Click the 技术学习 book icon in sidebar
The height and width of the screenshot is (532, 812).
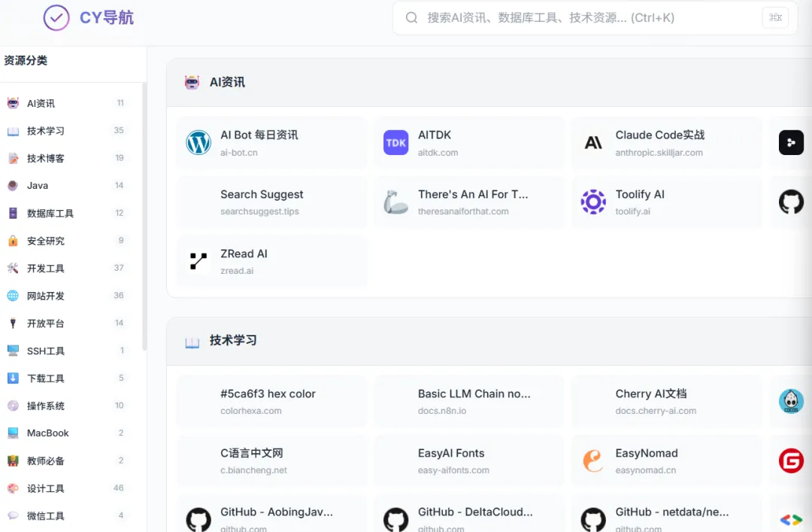(13, 131)
